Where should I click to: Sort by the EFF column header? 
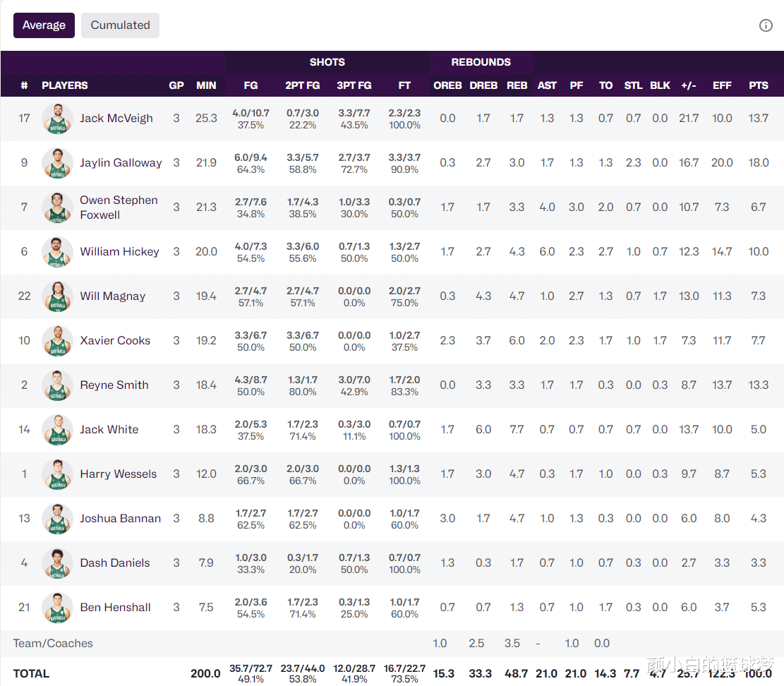click(x=722, y=85)
